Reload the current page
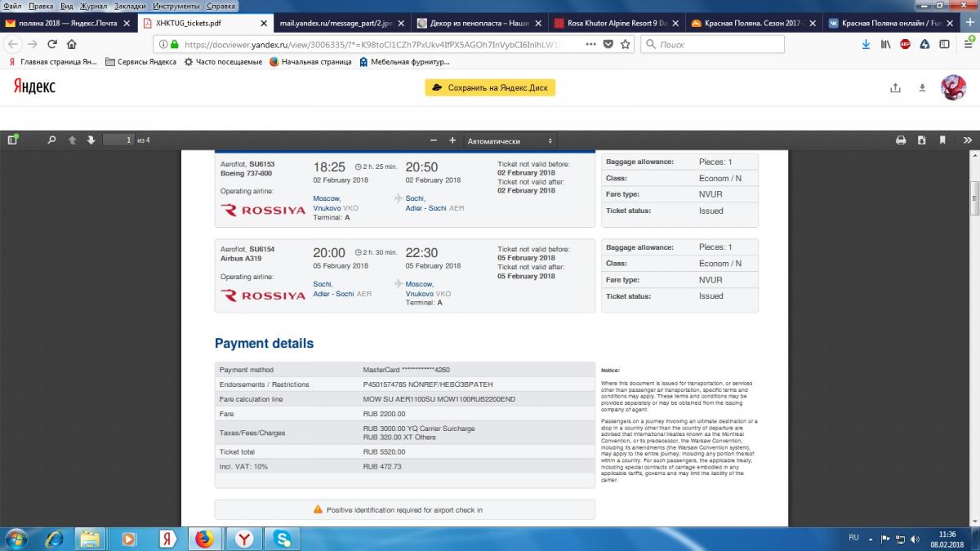The height and width of the screenshot is (551, 980). point(52,44)
